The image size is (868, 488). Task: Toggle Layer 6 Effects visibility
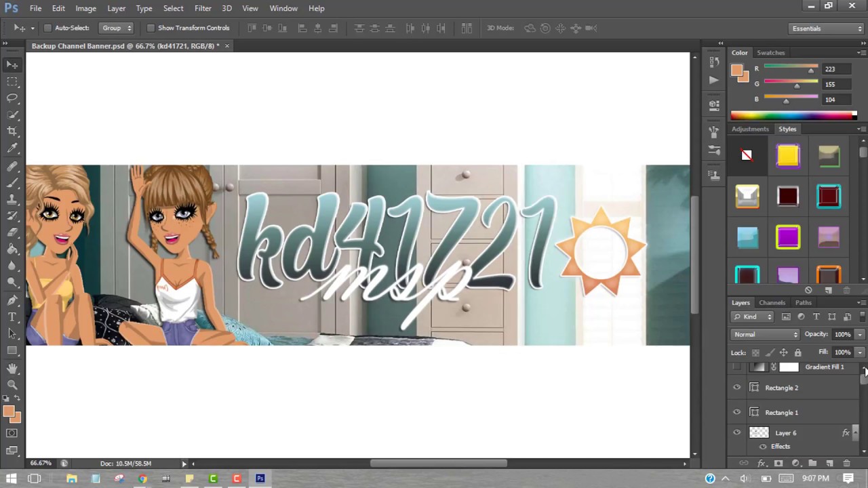coord(763,447)
